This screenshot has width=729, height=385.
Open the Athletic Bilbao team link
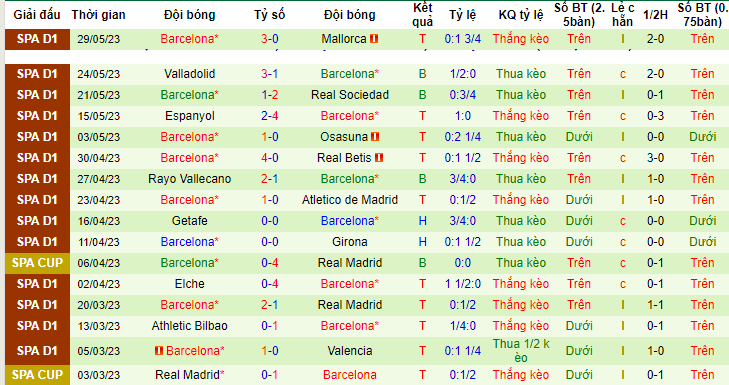[190, 326]
